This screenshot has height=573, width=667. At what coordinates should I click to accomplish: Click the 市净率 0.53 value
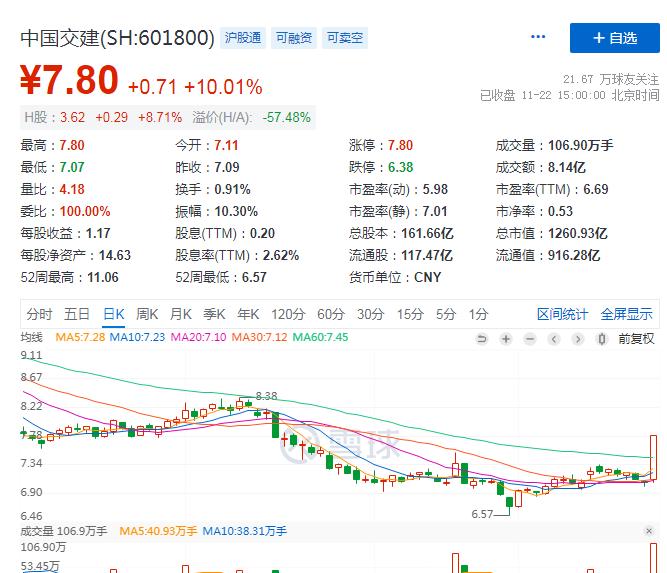pos(560,211)
